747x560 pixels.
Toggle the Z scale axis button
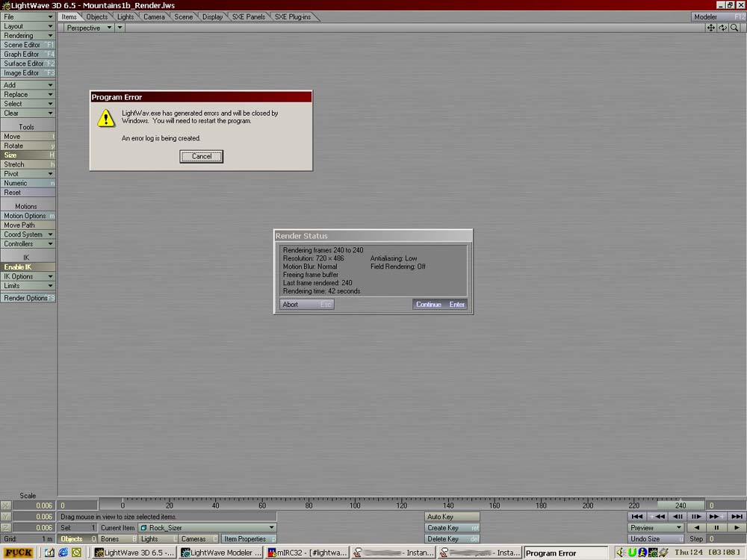(6, 528)
